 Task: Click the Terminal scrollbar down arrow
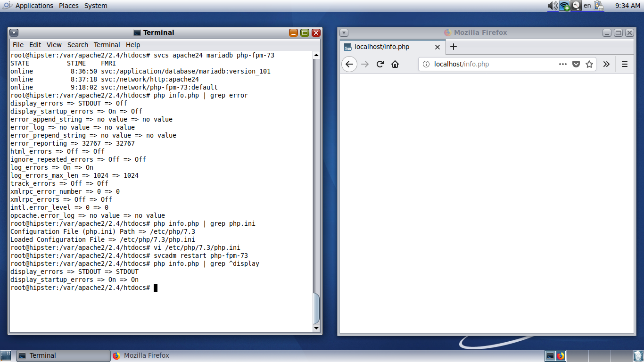316,328
